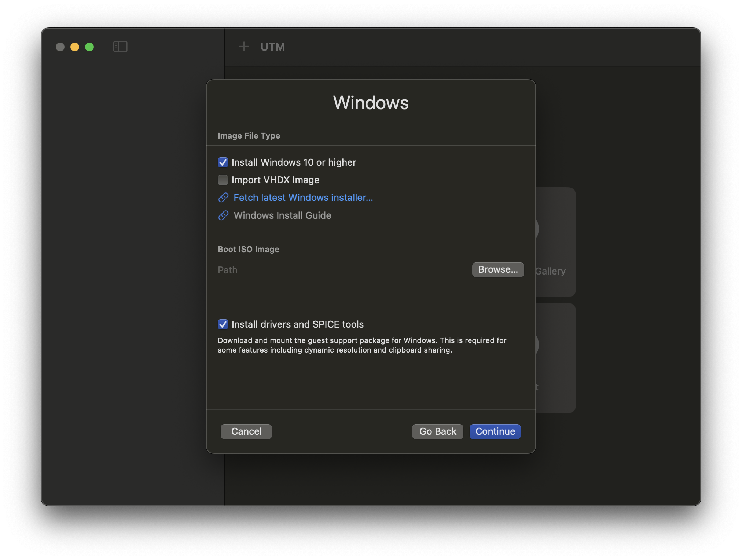Open Fetch latest Windows installer link
The image size is (742, 560).
(x=303, y=198)
